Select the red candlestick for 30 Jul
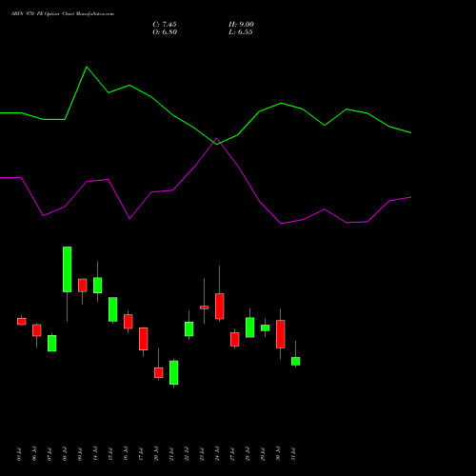Screen dimensions: 476x476 pos(281,334)
